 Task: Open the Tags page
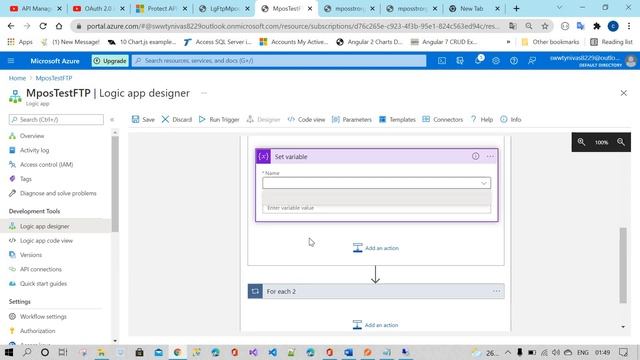coord(26,179)
